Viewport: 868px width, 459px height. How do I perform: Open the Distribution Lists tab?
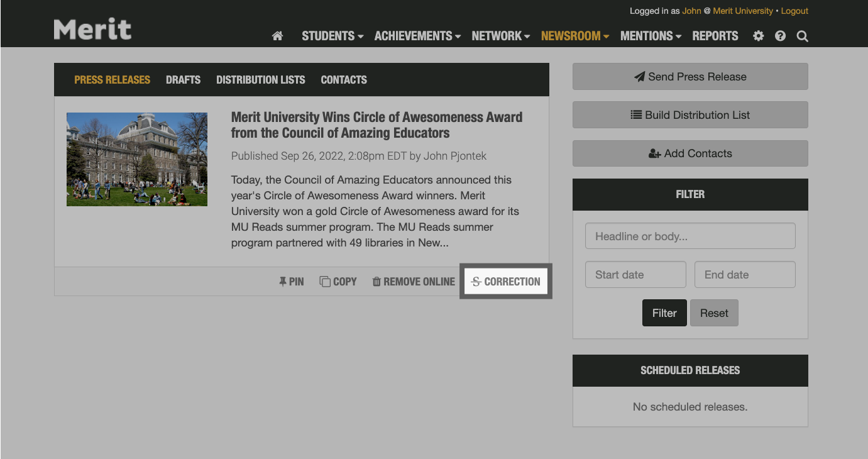260,80
